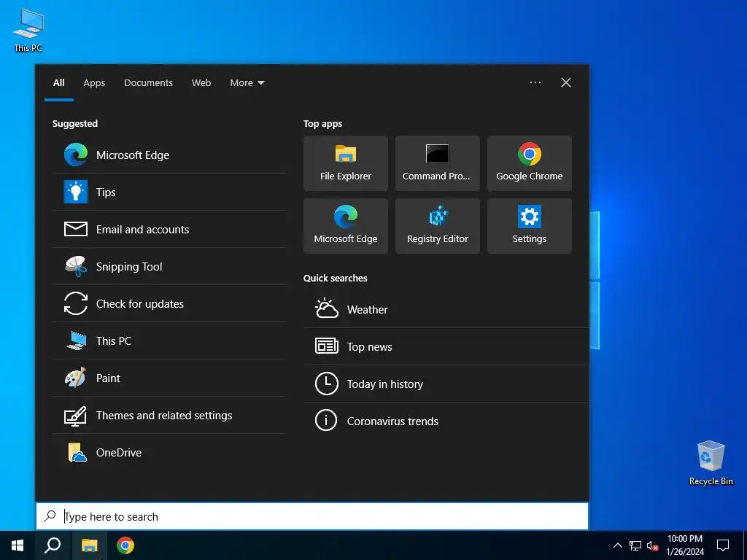The image size is (747, 560).
Task: Click the network tray icon
Action: coord(635,545)
